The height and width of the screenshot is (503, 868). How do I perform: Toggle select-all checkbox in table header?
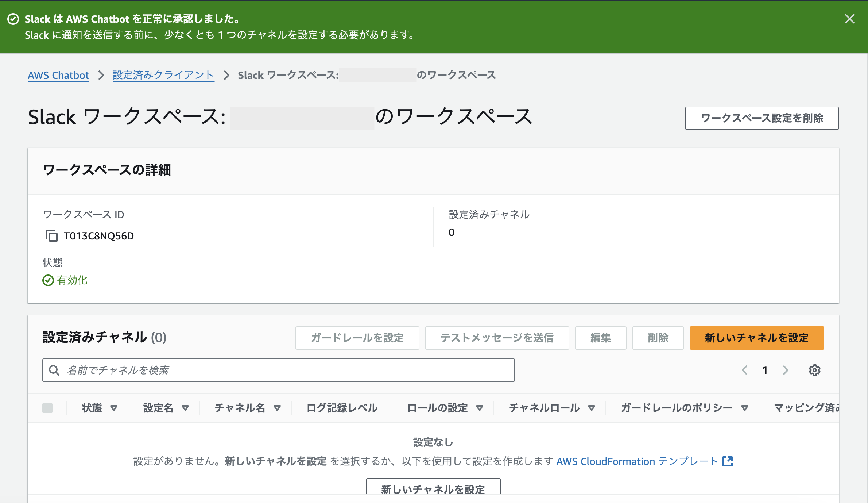[x=47, y=408]
